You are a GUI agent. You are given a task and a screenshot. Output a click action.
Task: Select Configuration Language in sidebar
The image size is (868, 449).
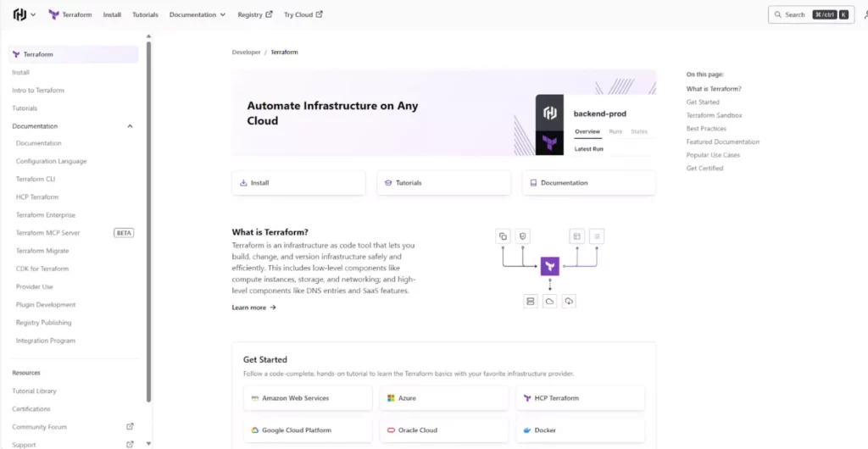click(51, 161)
